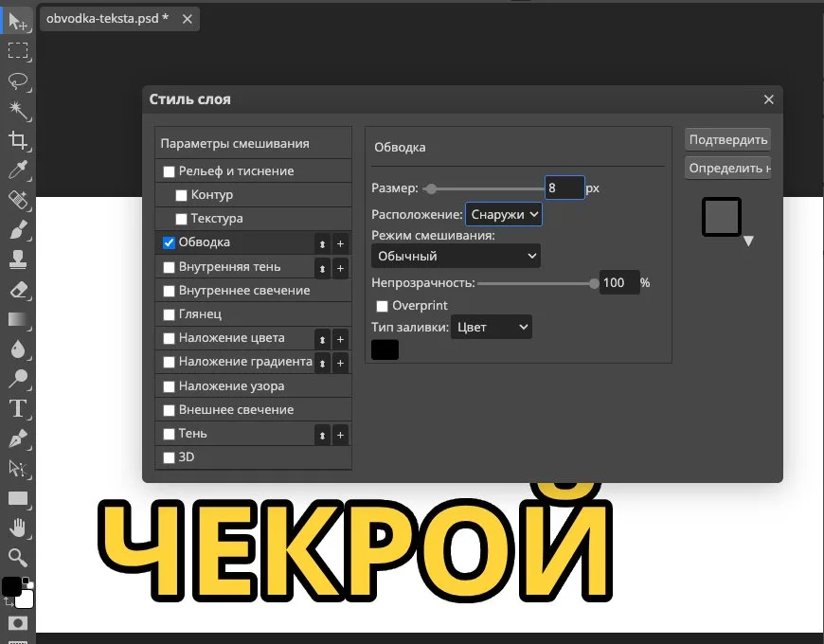This screenshot has width=824, height=644.
Task: Select the Magic Wand tool
Action: [x=17, y=110]
